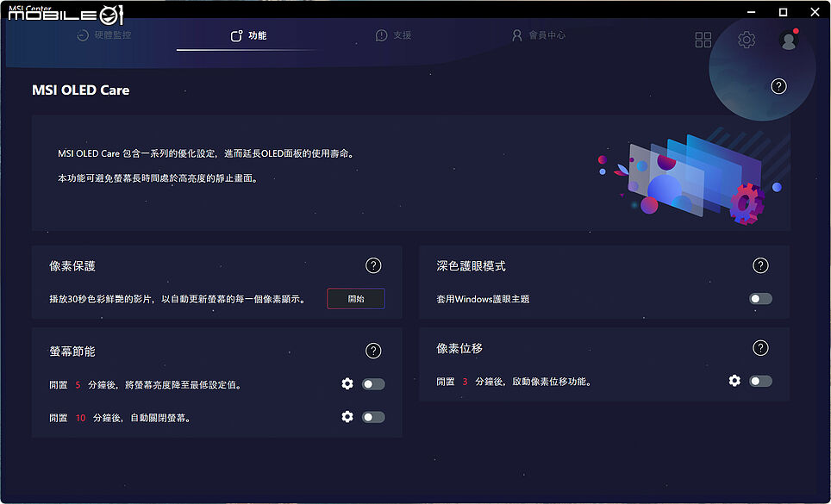Open the 硬體監控 hardware monitoring tab

tap(103, 35)
